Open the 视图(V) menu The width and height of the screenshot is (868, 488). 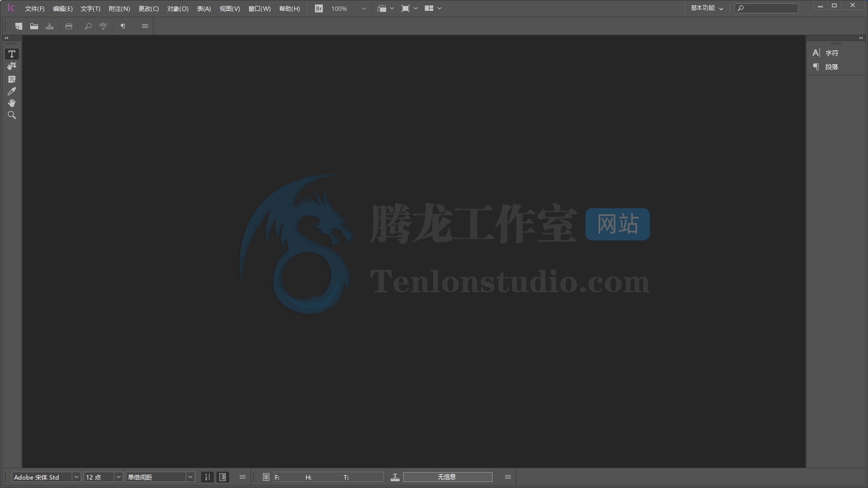pyautogui.click(x=230, y=9)
